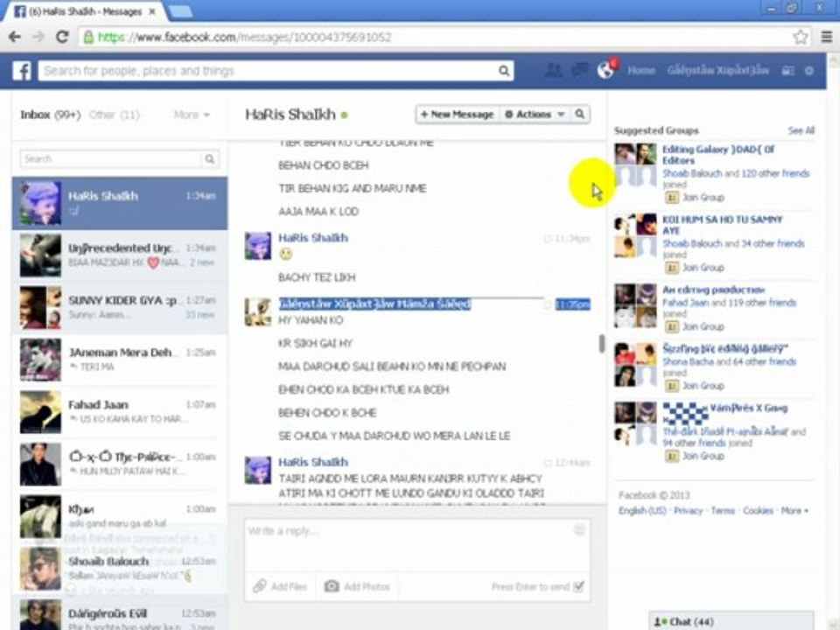Expand the More dropdown in the inbox header

coord(192,115)
